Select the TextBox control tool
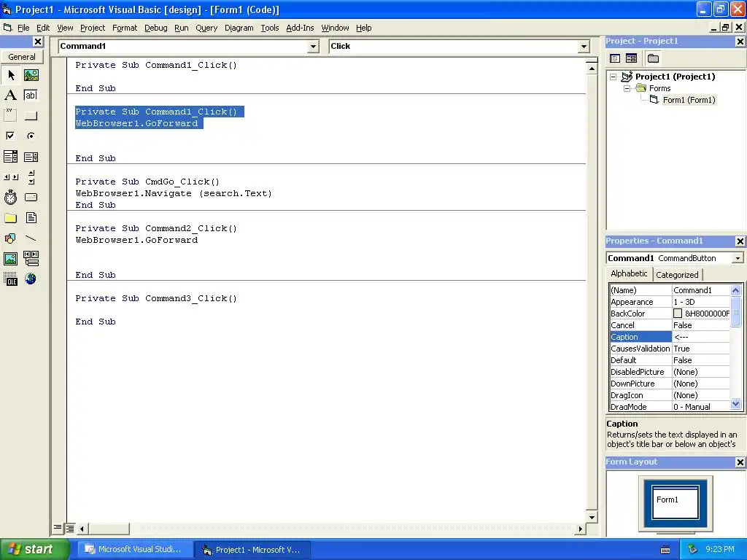747x560 pixels. [x=31, y=96]
